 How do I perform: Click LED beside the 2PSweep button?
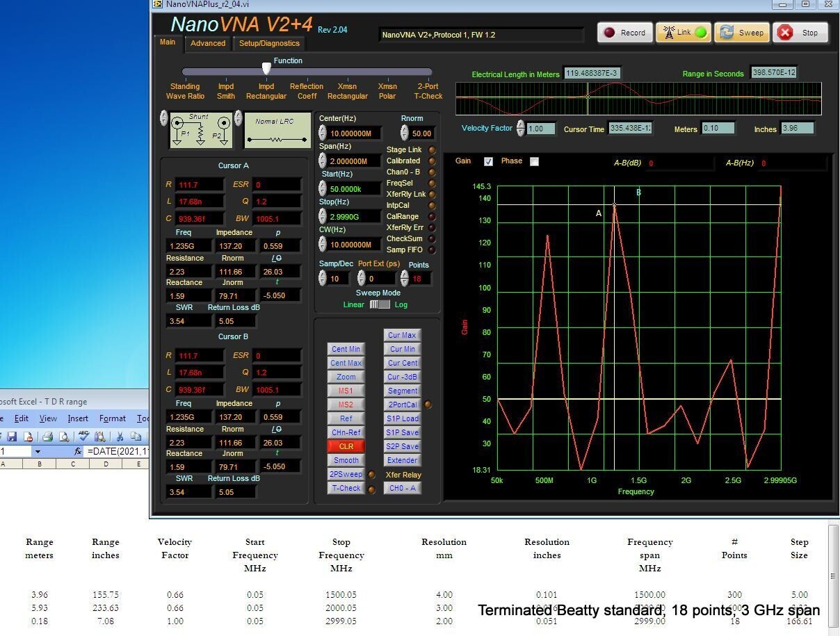tap(371, 475)
